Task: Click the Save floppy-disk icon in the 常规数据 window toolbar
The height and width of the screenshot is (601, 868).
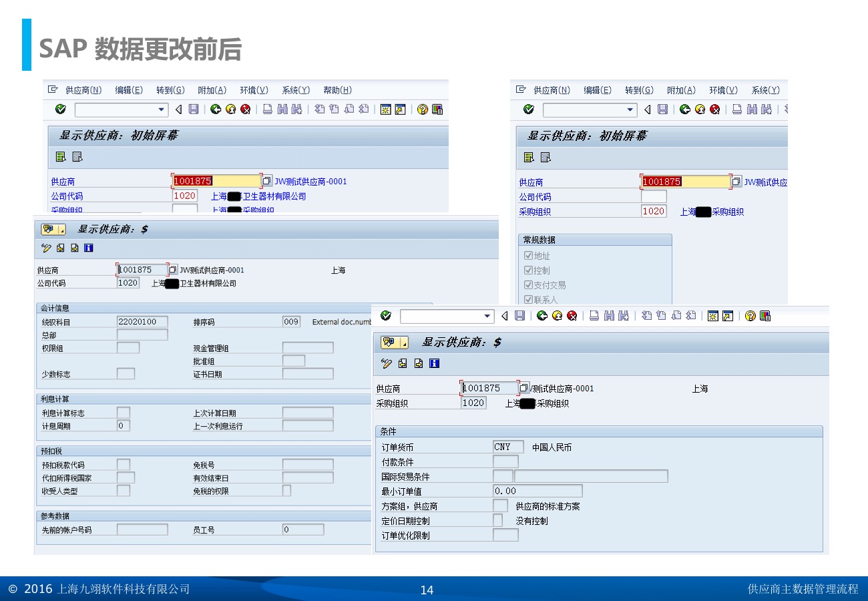Action: tap(662, 110)
